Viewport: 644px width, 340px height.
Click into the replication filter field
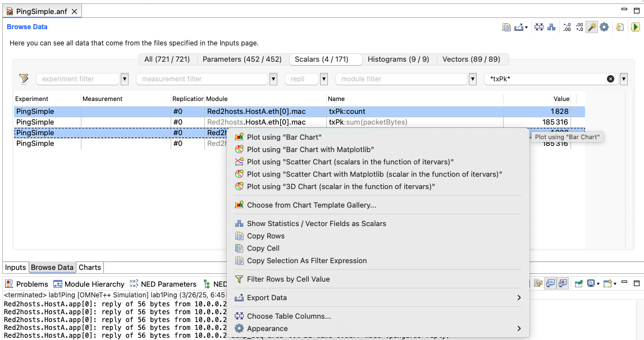click(302, 79)
